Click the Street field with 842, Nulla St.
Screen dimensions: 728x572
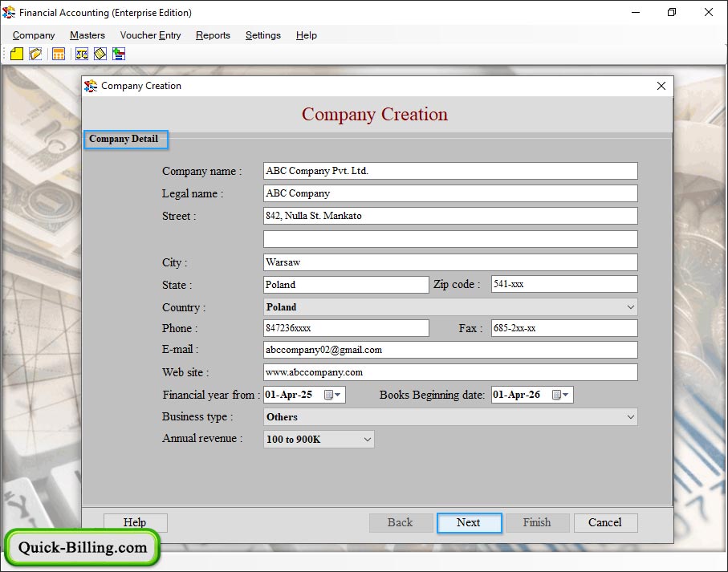[450, 216]
